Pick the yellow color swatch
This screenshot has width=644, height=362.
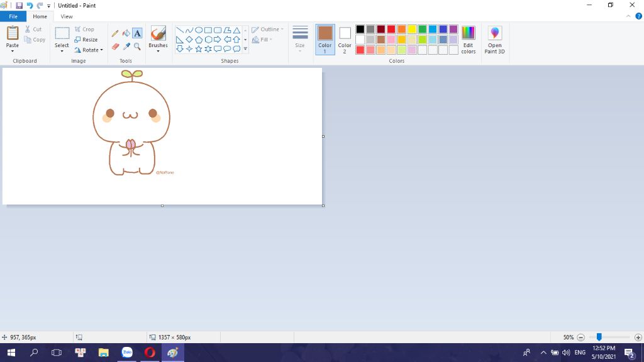pos(412,29)
